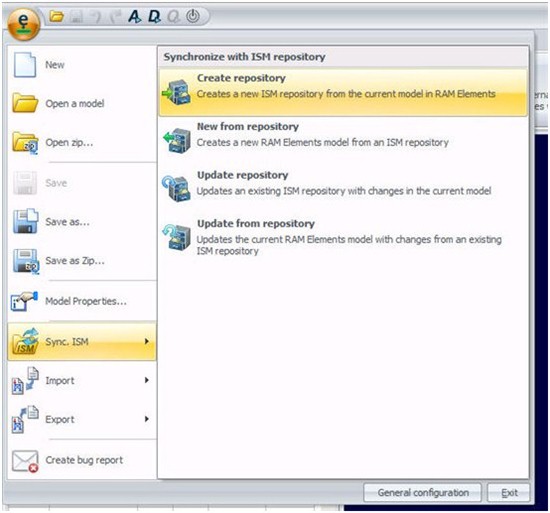Click the RAM Elements application orb button
The height and width of the screenshot is (513, 550).
click(23, 24)
